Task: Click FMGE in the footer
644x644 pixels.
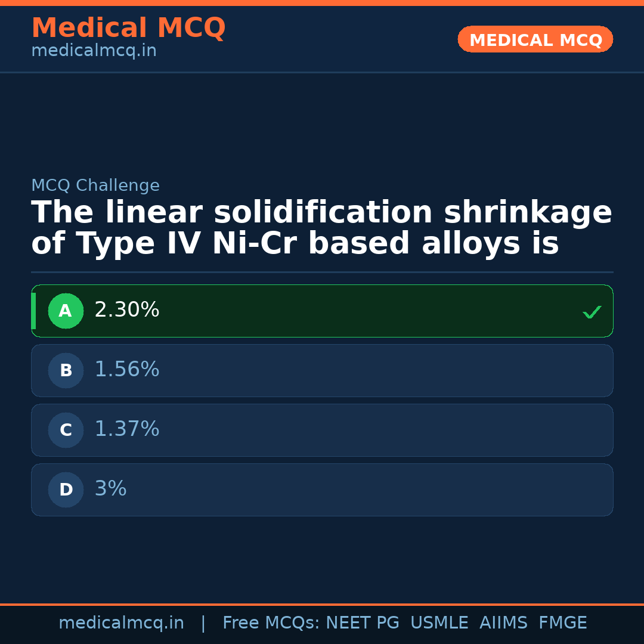Action: click(x=562, y=623)
